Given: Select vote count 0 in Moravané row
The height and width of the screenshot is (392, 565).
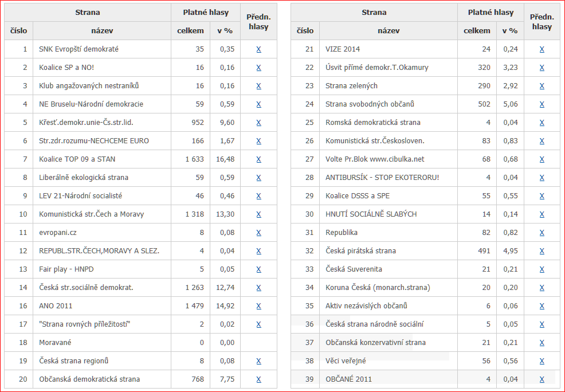Looking at the screenshot, I should (x=202, y=343).
